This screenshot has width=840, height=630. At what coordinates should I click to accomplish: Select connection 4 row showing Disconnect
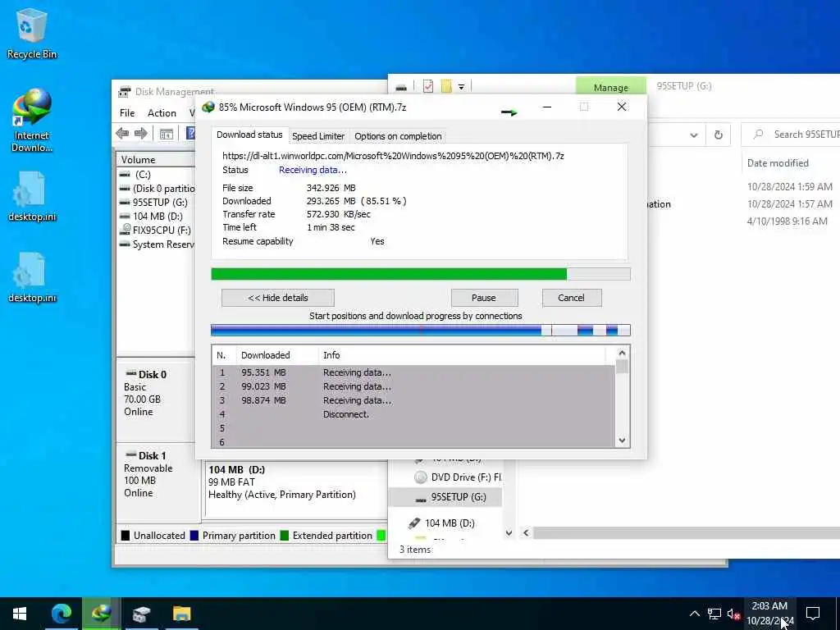coord(413,414)
